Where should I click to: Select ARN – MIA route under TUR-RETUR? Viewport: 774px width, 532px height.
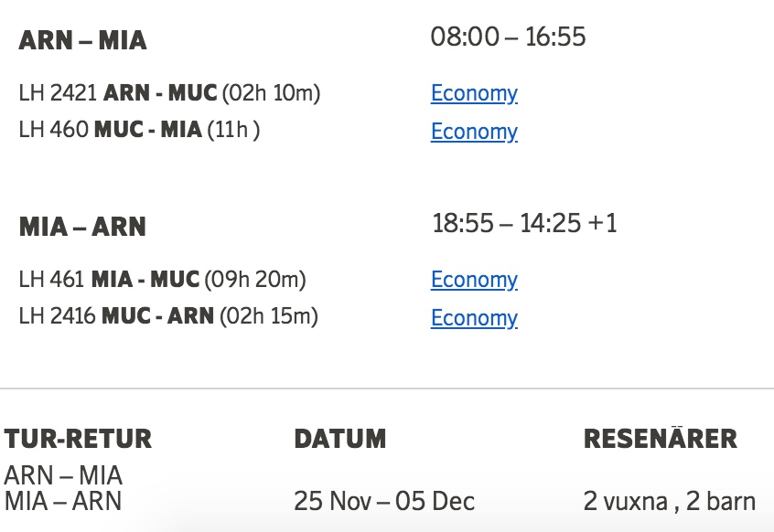[63, 476]
